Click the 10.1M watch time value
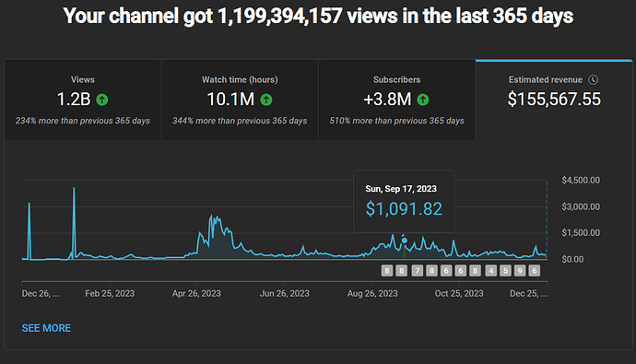 click(x=230, y=100)
